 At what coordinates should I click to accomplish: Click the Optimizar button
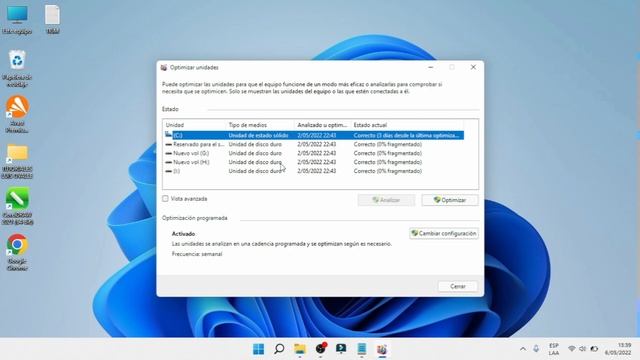[x=450, y=200]
